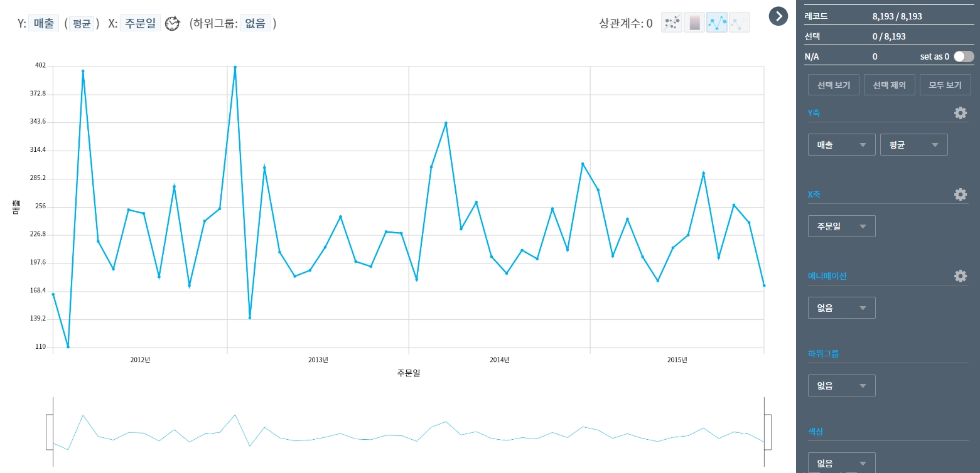Click the 선택 보기 button

(834, 85)
